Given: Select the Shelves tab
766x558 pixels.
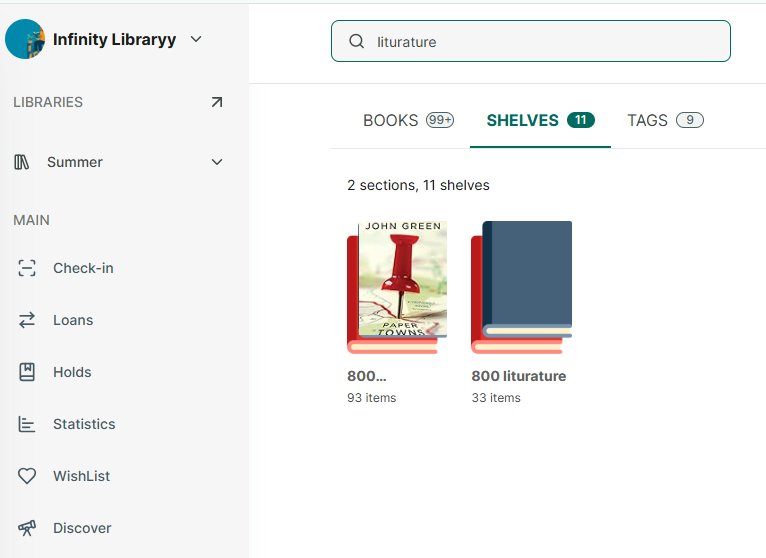Looking at the screenshot, I should tap(540, 120).
